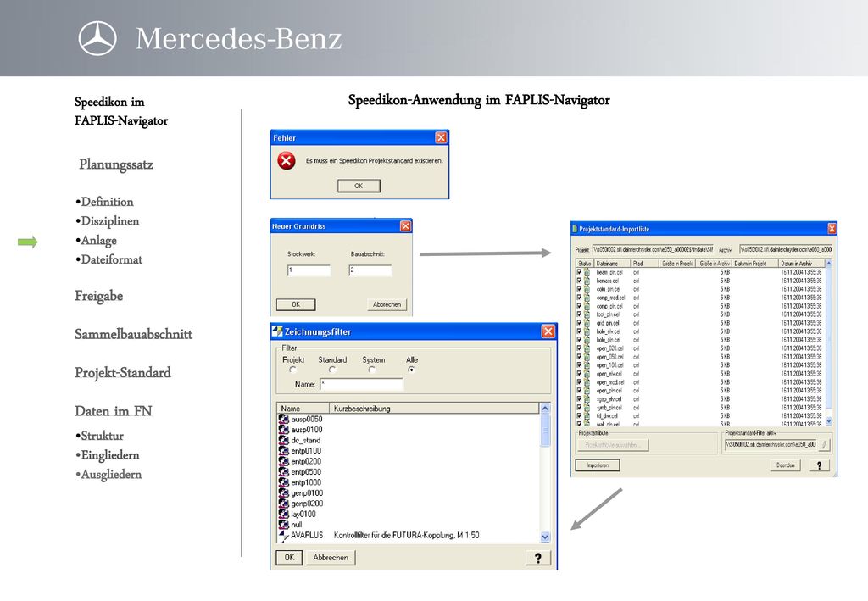Viewport: 868px width, 601px height.
Task: Click the Beenden button
Action: point(785,465)
